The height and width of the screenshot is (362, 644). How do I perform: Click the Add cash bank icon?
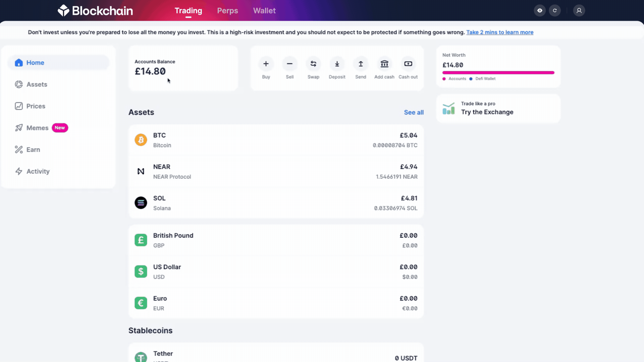click(384, 64)
